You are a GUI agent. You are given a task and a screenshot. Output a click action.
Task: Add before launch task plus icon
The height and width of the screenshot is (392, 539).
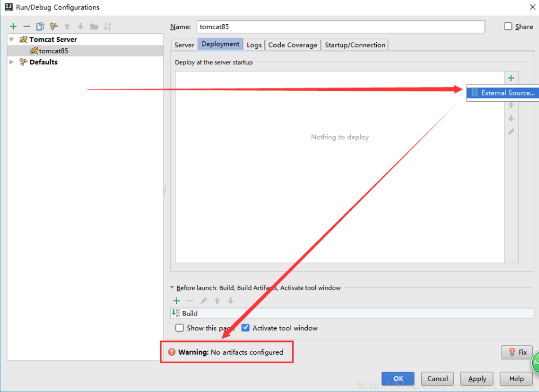click(177, 301)
